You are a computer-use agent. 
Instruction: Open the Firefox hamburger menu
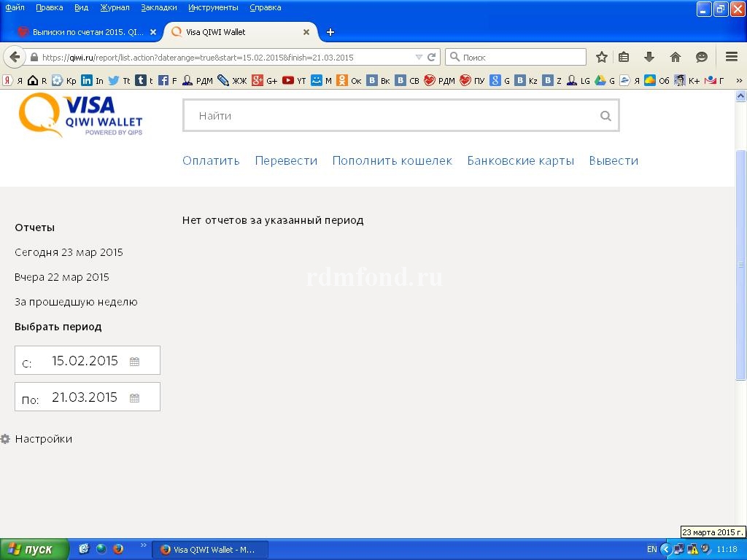pos(732,57)
